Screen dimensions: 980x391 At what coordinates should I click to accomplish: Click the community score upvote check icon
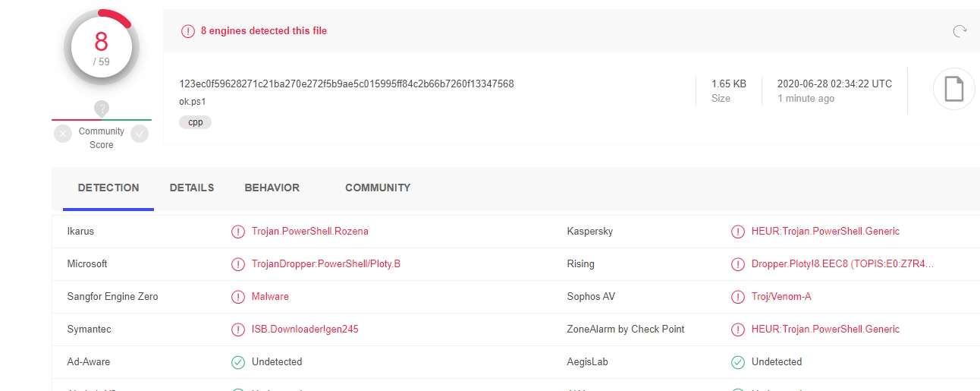point(140,134)
